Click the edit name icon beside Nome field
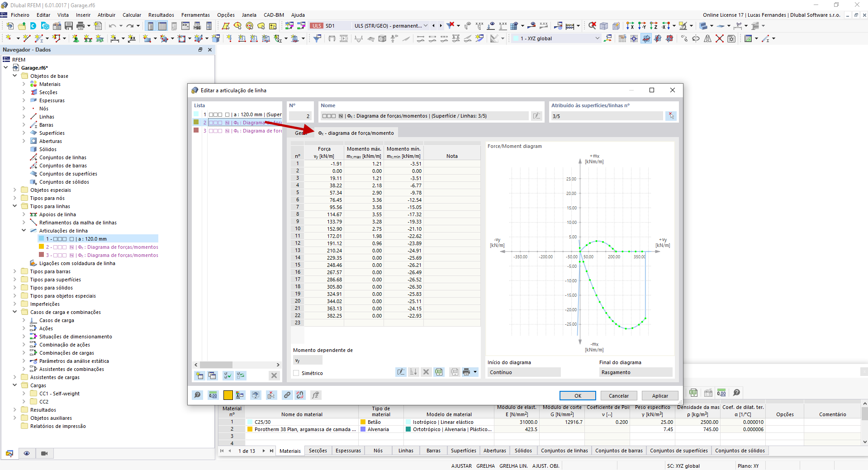Viewport: 868px width, 470px height. [536, 116]
